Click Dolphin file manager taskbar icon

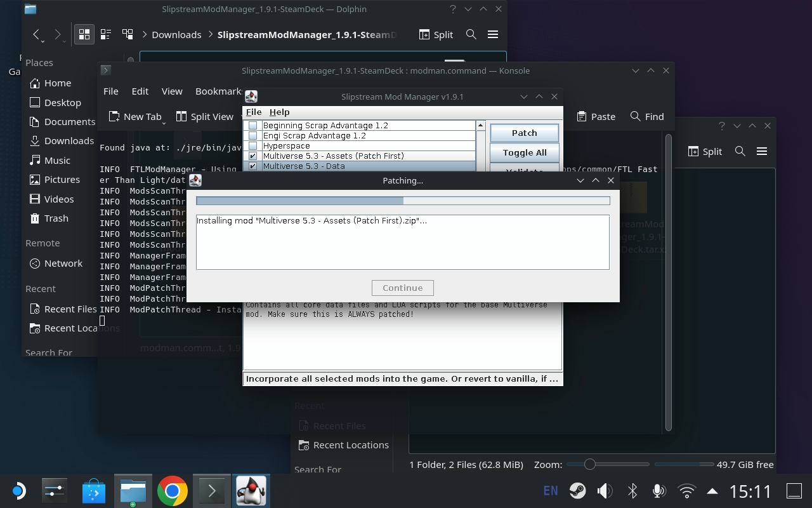(133, 491)
